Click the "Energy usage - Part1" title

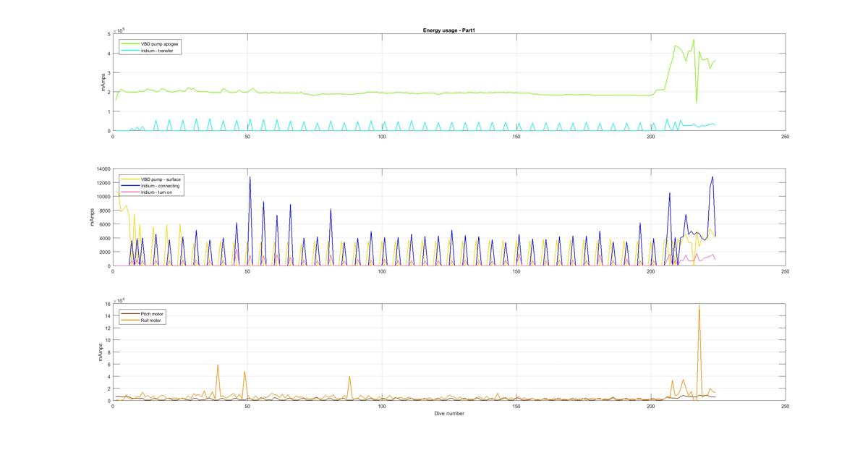[x=448, y=30]
